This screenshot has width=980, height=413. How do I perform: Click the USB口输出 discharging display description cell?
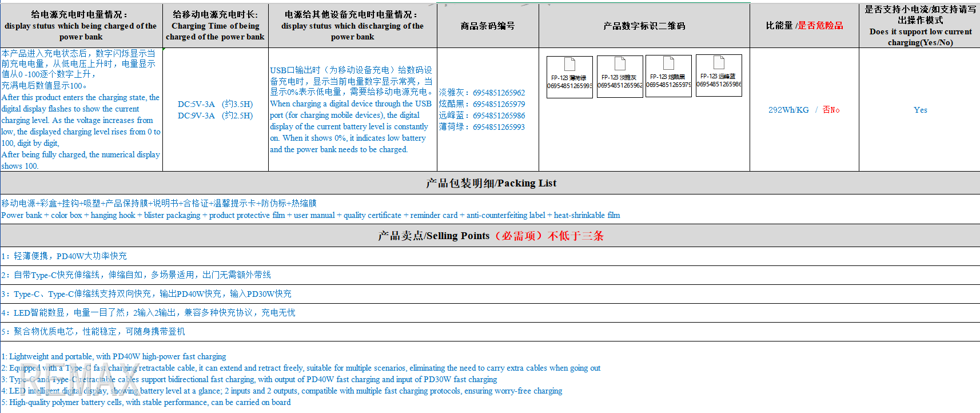(352, 110)
